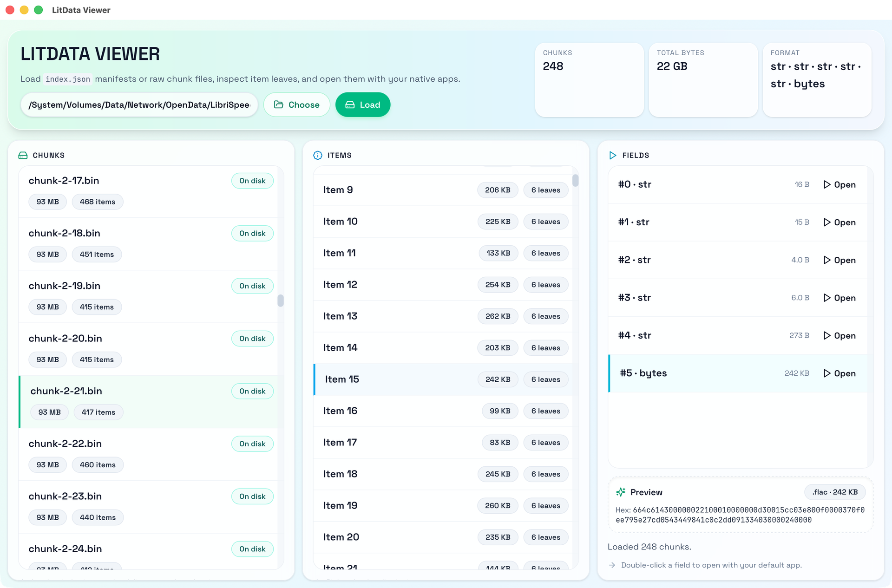Click the Items panel info icon
892x588 pixels.
click(x=318, y=155)
